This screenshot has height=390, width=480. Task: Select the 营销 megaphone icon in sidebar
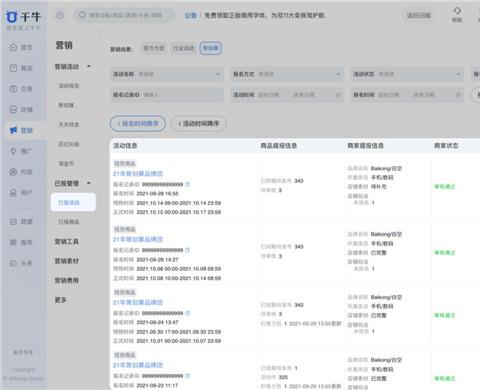[13, 130]
